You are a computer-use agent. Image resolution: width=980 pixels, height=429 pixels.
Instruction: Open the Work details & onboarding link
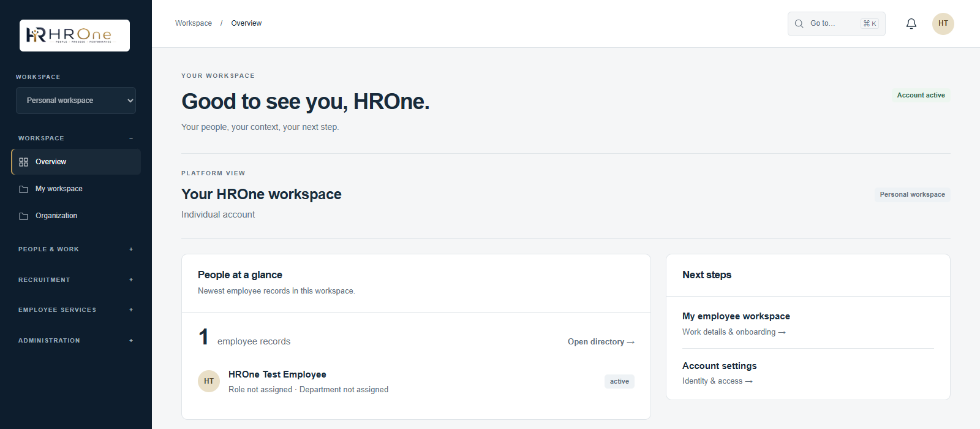click(x=734, y=332)
